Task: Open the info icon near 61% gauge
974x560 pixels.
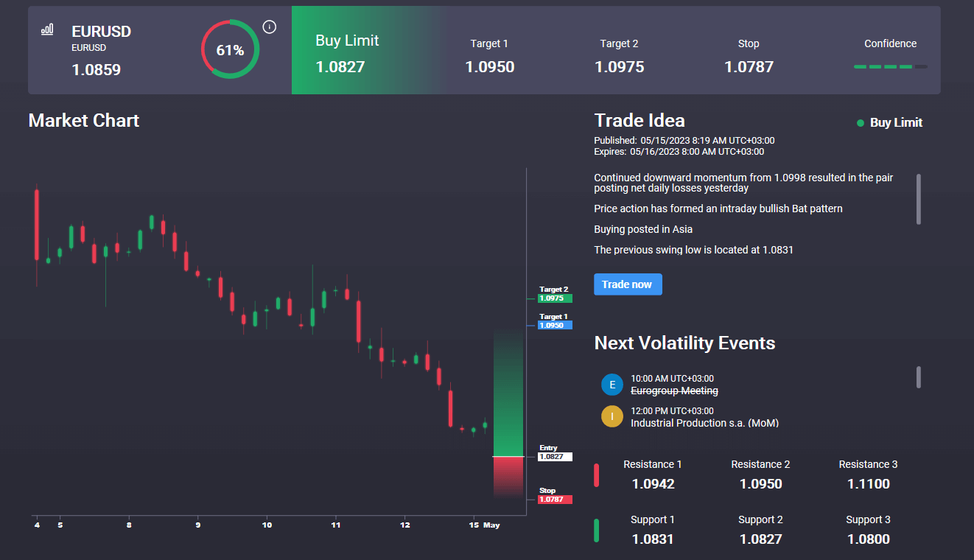Action: click(x=270, y=27)
